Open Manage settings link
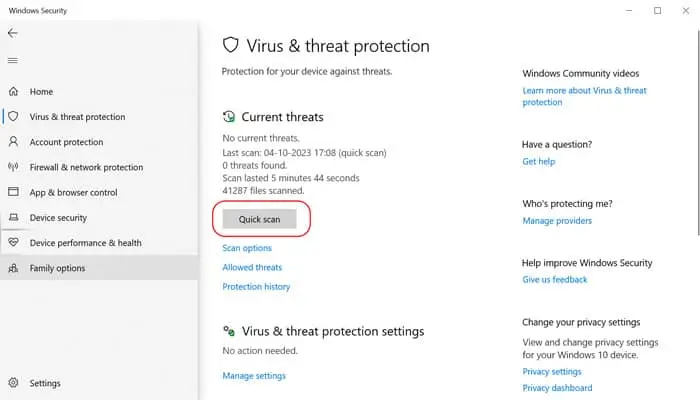 click(254, 376)
